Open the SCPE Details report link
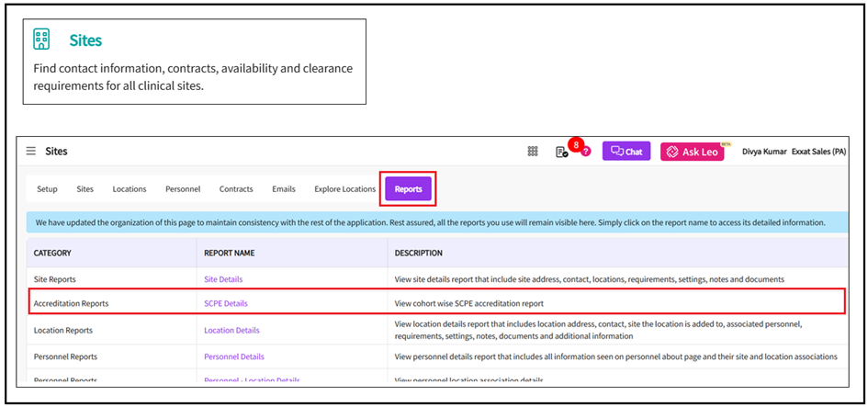This screenshot has width=868, height=407. [226, 303]
